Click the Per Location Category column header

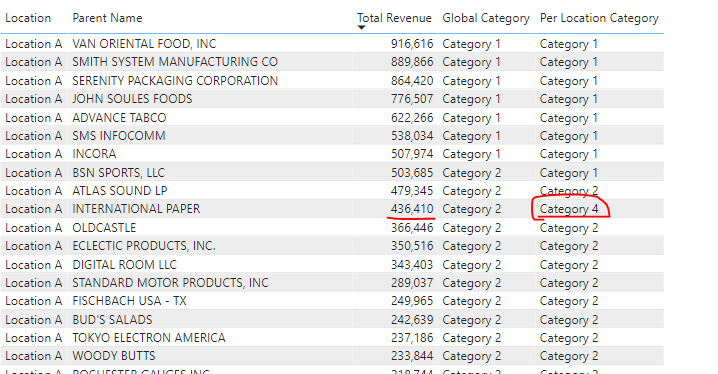(x=599, y=18)
